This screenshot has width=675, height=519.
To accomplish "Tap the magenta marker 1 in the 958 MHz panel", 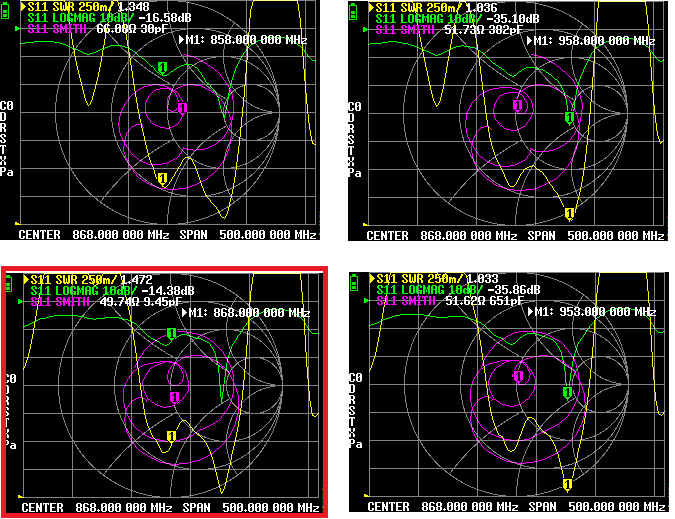I will coord(518,105).
